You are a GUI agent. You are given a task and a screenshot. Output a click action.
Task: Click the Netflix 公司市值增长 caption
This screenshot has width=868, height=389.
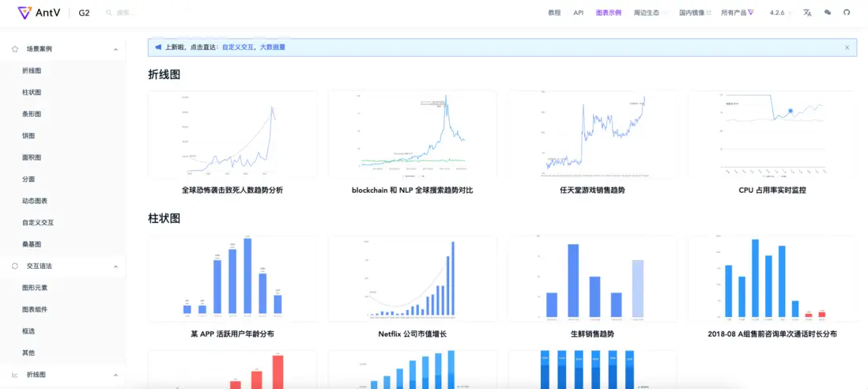413,334
